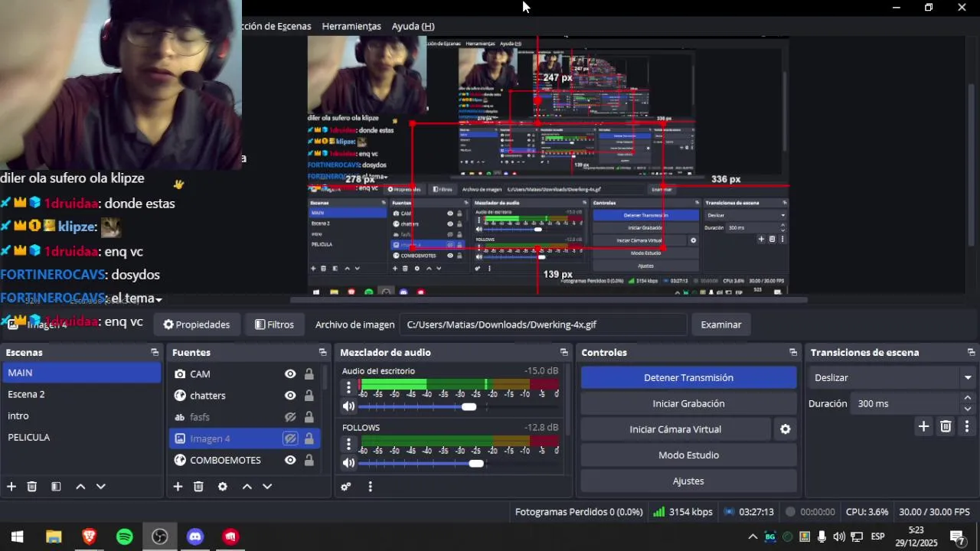Open FOLLOWS channel options menu
Viewport: 980px width, 551px height.
[x=348, y=444]
